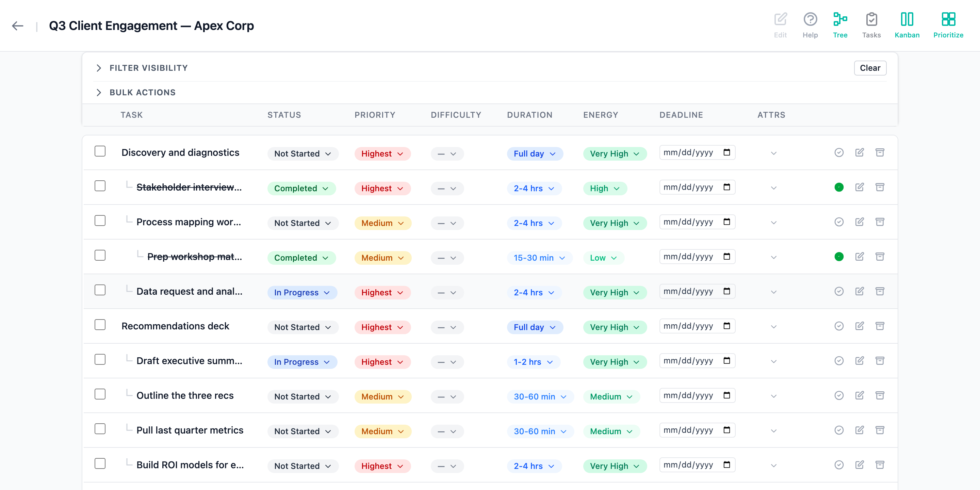The height and width of the screenshot is (490, 980).
Task: Change In Progress status of Draft executive summary
Action: [x=302, y=362]
